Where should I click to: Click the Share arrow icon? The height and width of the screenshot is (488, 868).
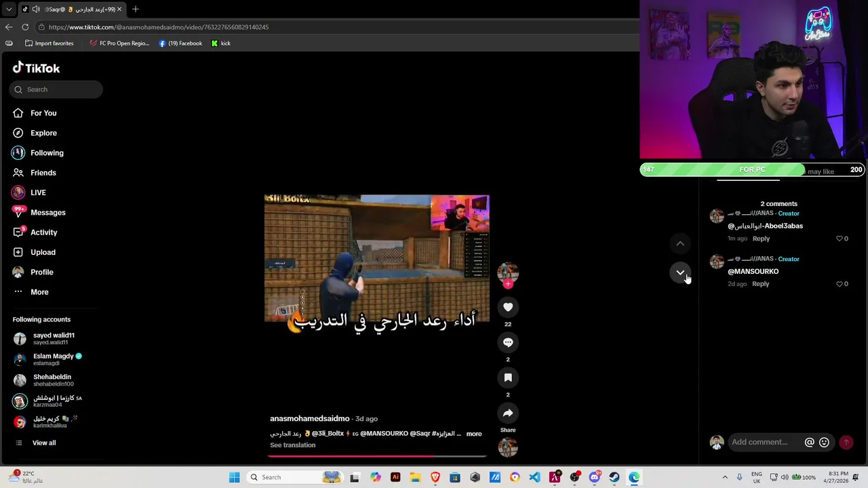[x=508, y=413]
